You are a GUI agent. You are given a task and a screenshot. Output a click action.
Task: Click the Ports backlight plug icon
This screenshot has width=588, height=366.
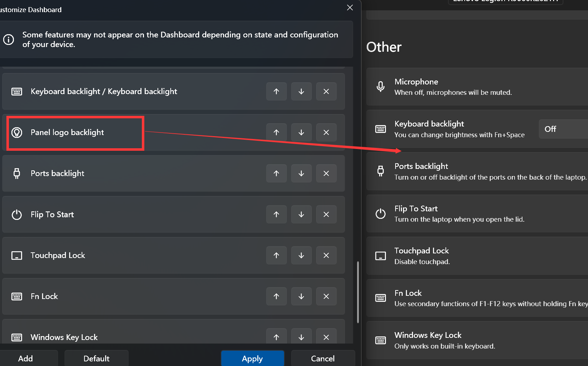[x=16, y=173]
